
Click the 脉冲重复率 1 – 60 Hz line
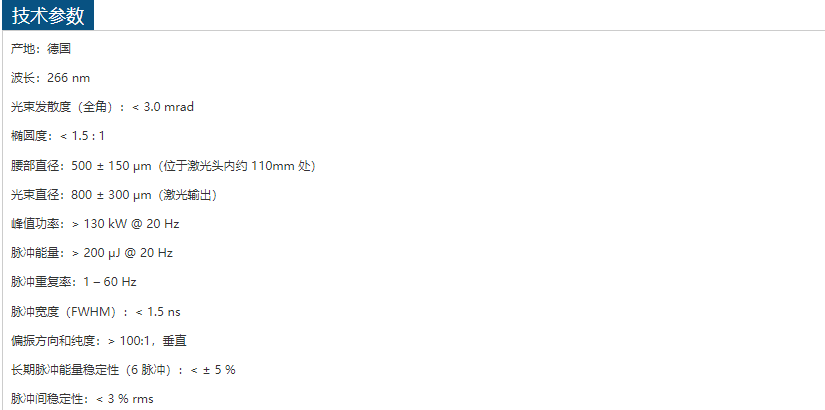point(74,282)
